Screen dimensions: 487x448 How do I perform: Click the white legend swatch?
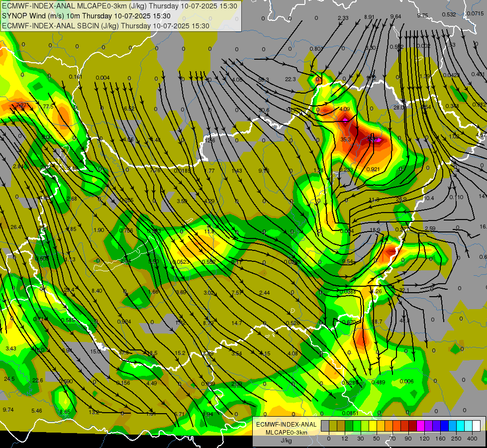476,426
